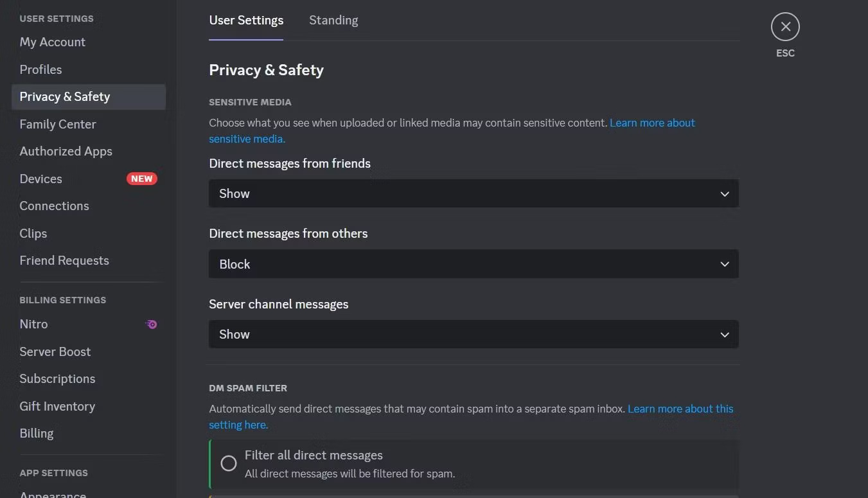Select the User Settings tab
This screenshot has height=498, width=868.
click(x=246, y=20)
